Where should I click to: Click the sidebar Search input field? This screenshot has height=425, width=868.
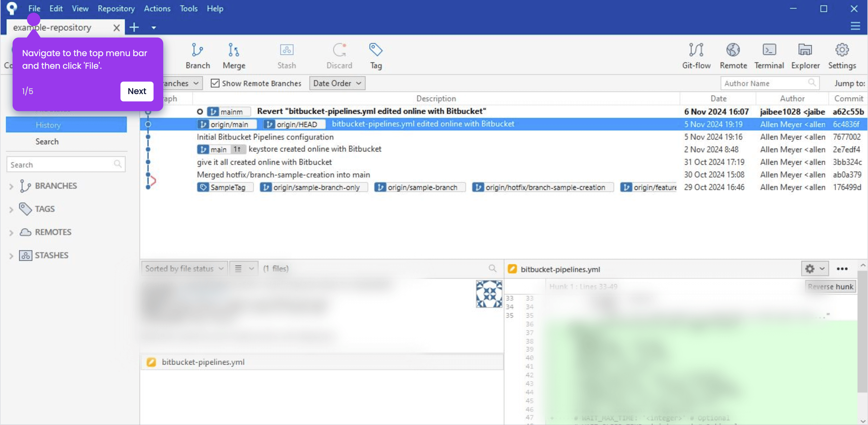[66, 164]
